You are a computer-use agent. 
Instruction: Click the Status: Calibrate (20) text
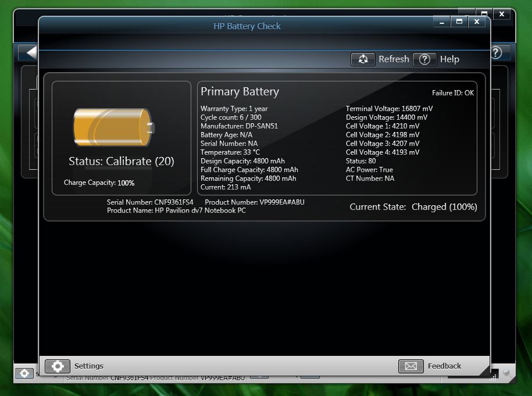click(121, 161)
